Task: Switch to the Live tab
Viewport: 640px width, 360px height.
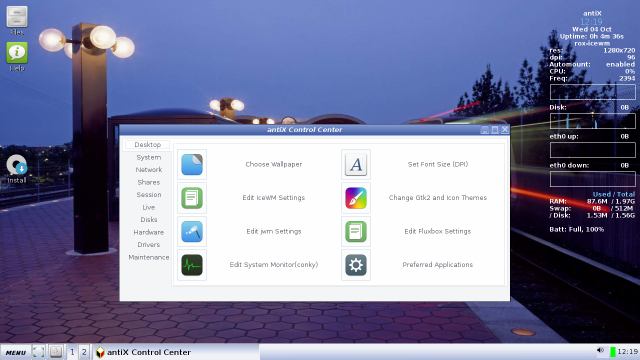Action: pyautogui.click(x=149, y=207)
